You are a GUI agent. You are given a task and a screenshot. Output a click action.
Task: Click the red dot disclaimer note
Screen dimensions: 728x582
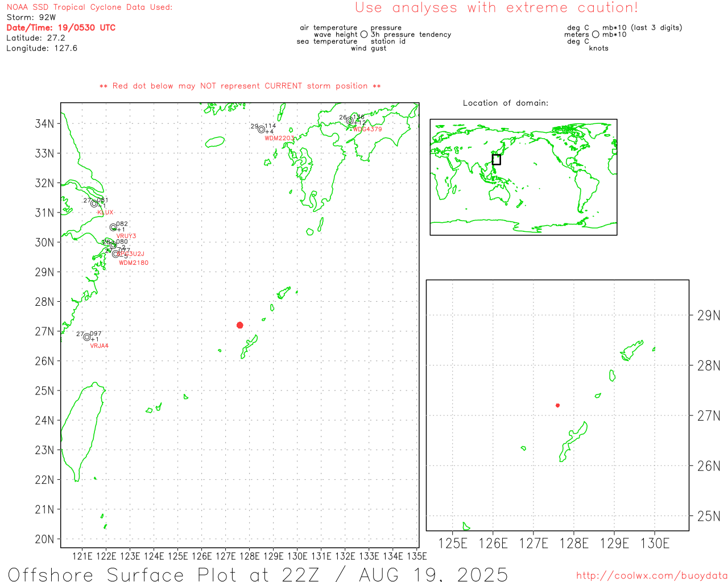(240, 86)
